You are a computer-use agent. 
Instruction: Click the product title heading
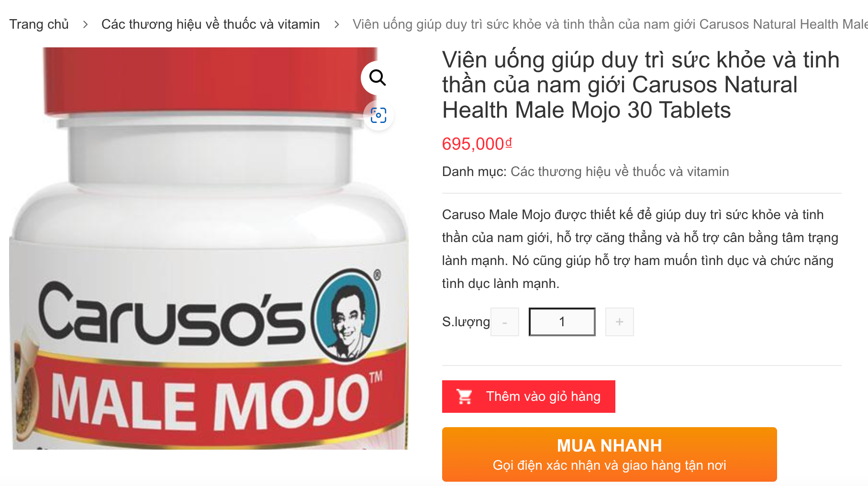click(x=641, y=85)
